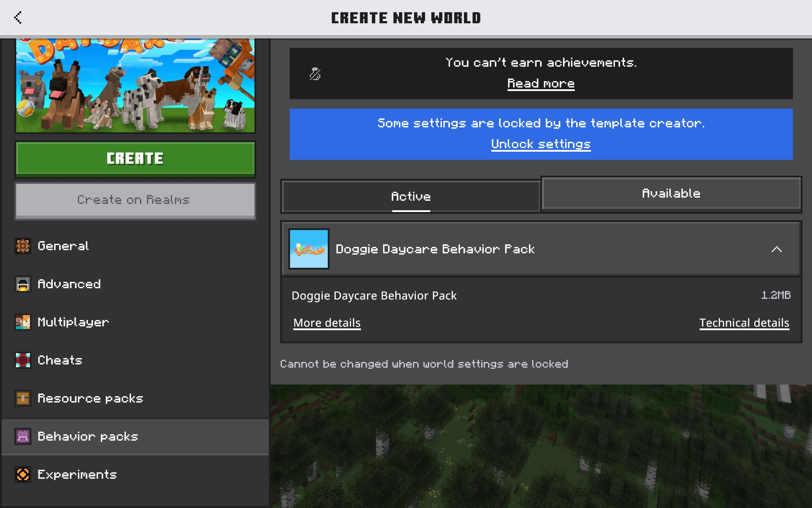Open the Technical details link

pos(744,323)
